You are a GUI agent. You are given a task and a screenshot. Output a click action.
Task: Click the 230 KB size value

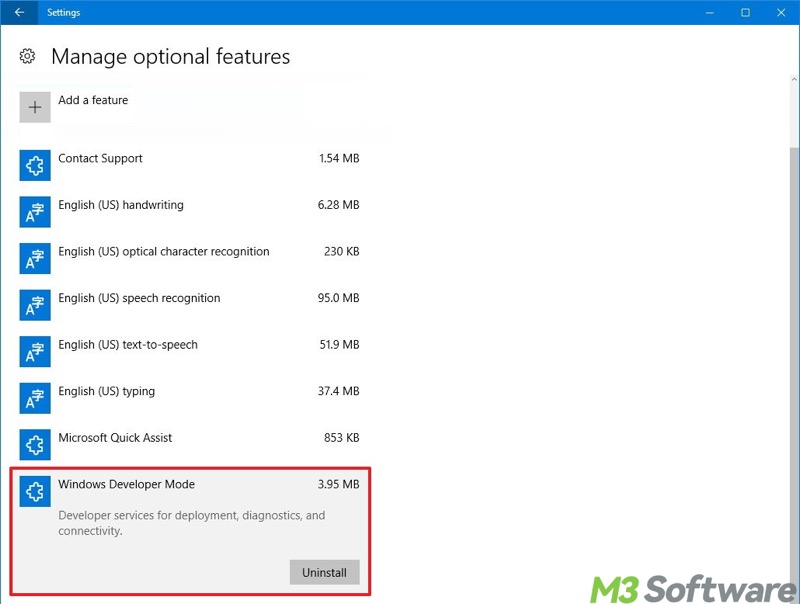pyautogui.click(x=342, y=251)
